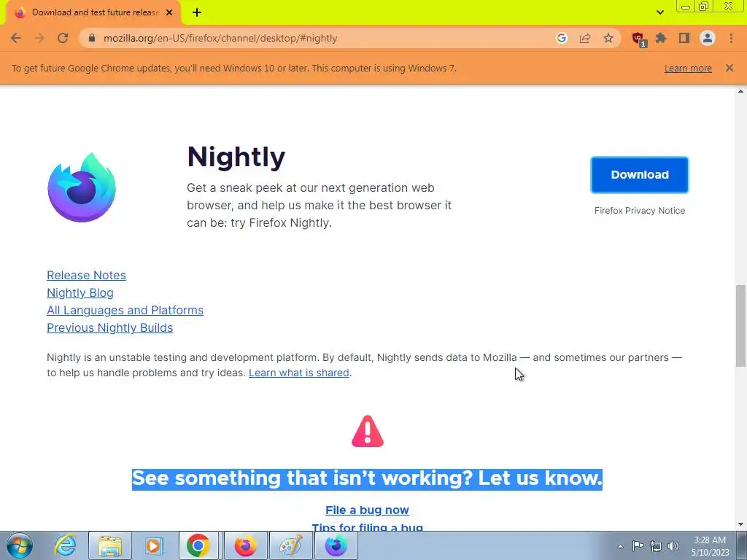Image resolution: width=747 pixels, height=560 pixels.
Task: Expand the tab search dropdown arrow
Action: pos(659,13)
